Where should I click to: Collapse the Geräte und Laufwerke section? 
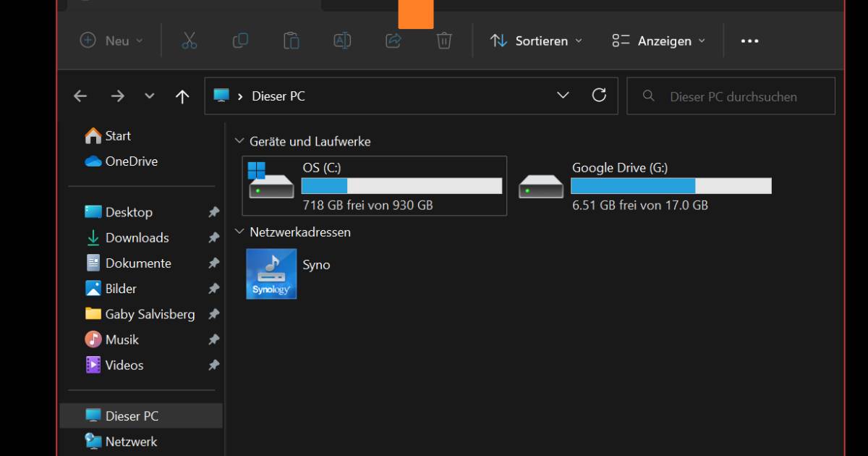pyautogui.click(x=239, y=140)
